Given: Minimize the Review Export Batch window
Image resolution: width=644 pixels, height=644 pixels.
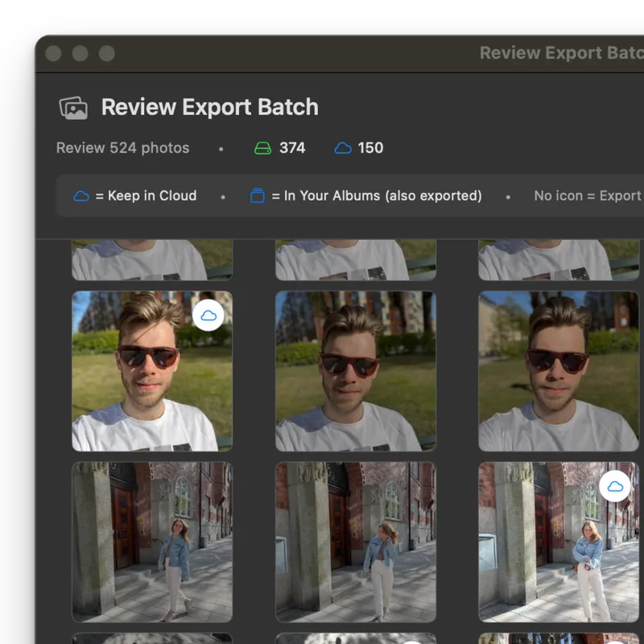Looking at the screenshot, I should (80, 53).
